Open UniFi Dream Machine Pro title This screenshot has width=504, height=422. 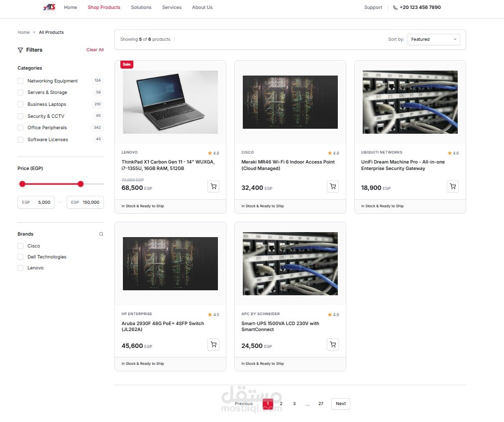pos(403,165)
